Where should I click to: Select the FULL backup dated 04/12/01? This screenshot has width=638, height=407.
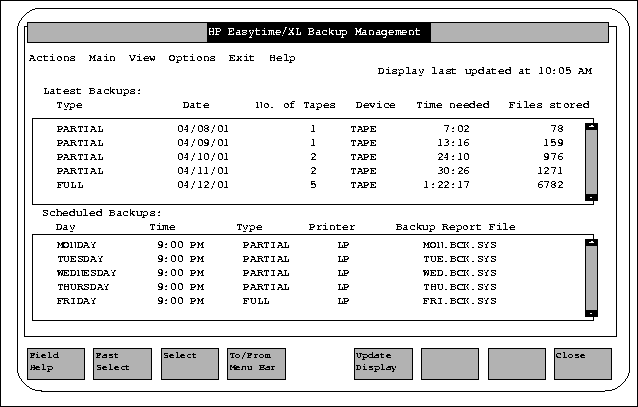(x=310, y=185)
